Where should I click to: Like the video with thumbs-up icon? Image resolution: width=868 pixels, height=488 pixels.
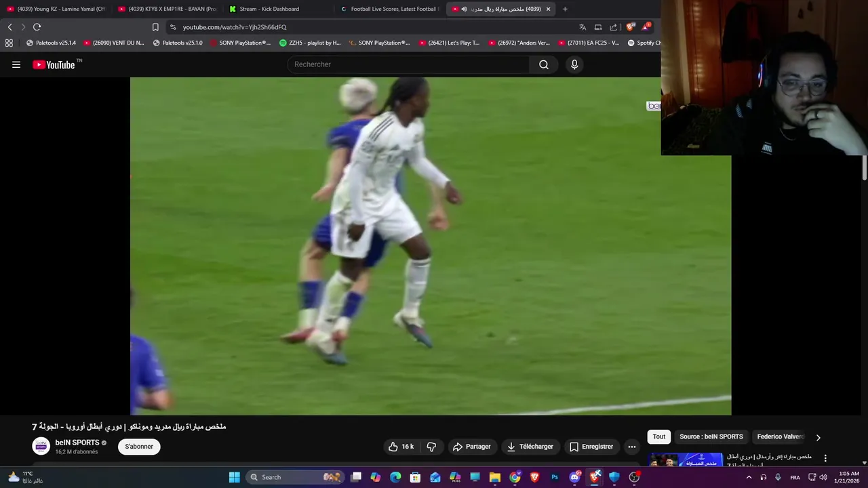401,447
